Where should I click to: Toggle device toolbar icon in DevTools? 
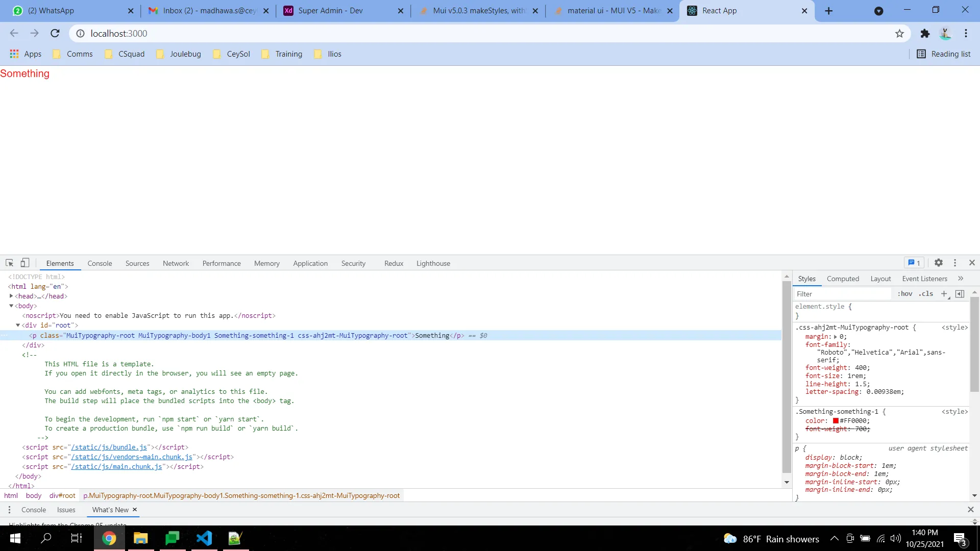tap(24, 263)
